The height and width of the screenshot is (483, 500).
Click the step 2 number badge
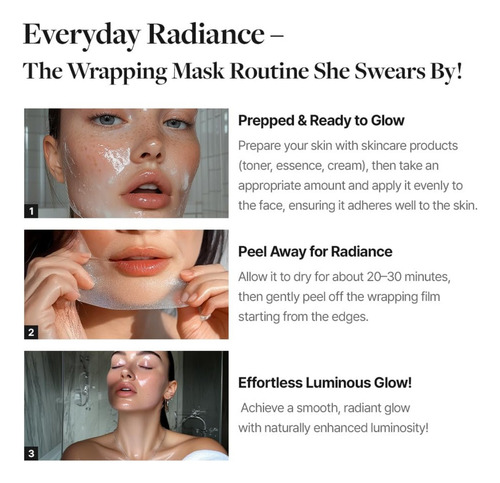(31, 332)
